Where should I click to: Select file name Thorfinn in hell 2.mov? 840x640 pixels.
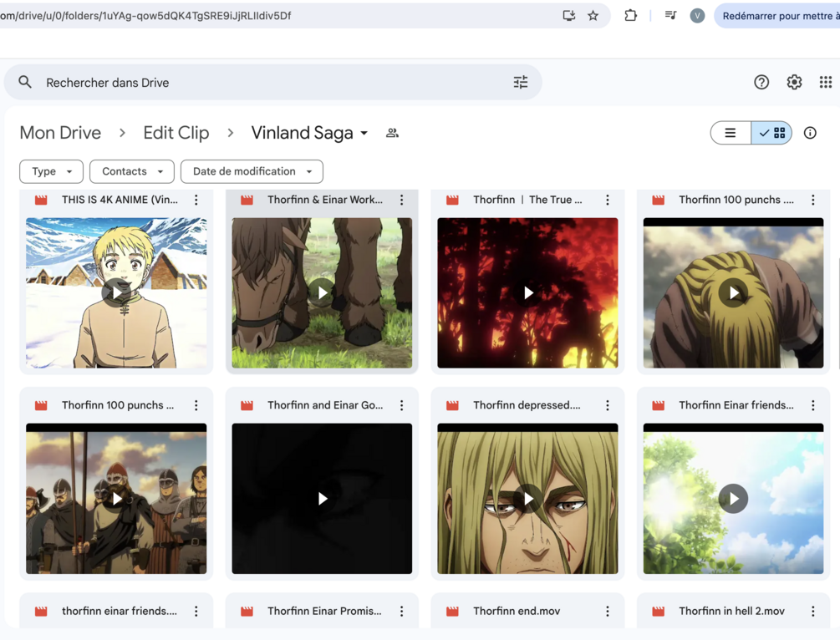732,611
